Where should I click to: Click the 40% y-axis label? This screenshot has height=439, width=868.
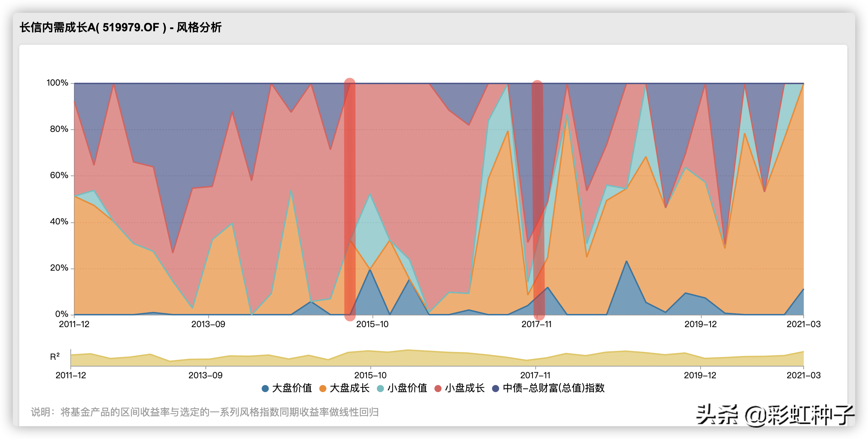pos(59,222)
